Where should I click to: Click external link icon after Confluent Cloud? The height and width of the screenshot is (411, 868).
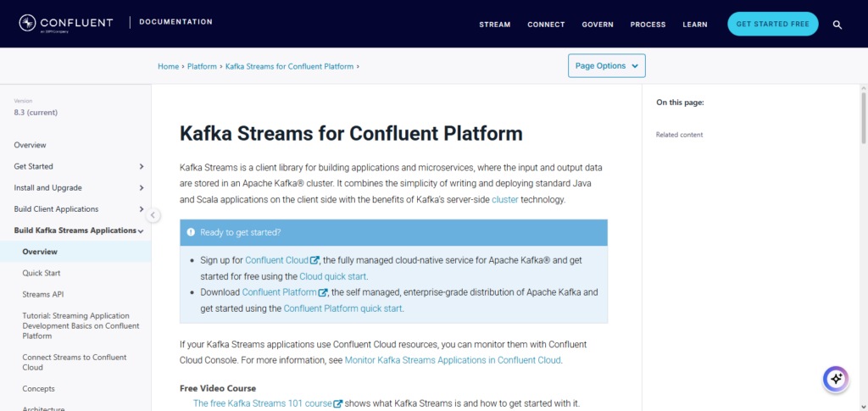[314, 260]
